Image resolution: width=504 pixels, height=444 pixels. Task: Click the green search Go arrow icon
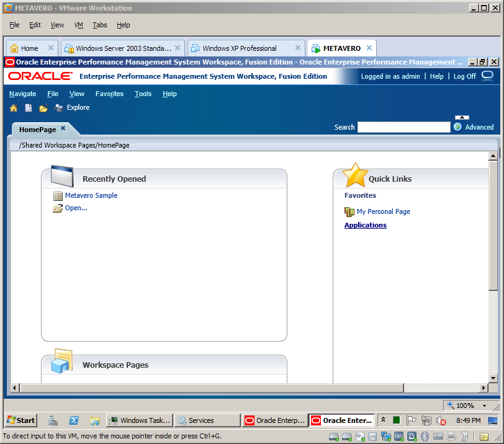point(457,127)
